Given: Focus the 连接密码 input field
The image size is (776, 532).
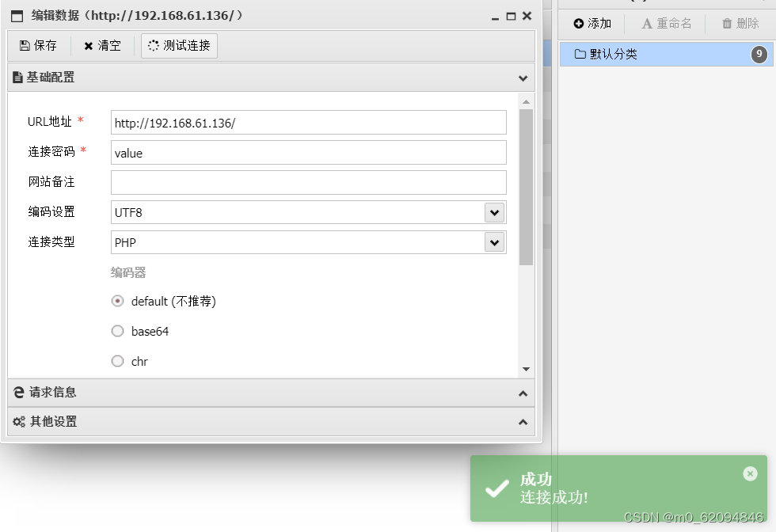Looking at the screenshot, I should pyautogui.click(x=308, y=153).
